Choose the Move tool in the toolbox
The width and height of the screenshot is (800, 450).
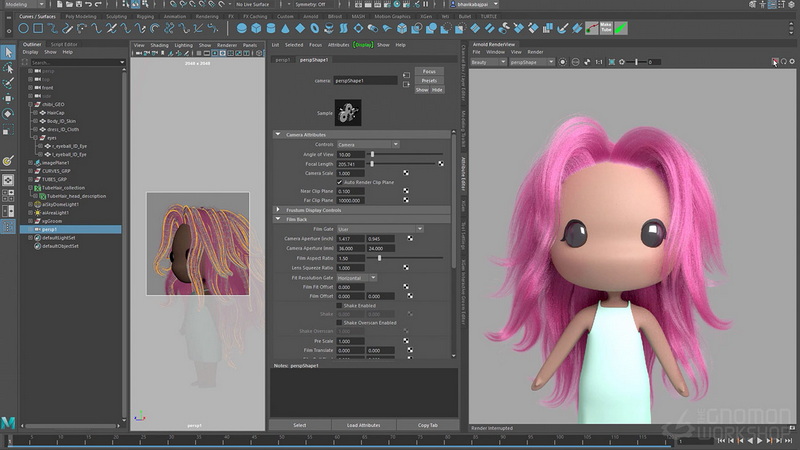[8, 98]
